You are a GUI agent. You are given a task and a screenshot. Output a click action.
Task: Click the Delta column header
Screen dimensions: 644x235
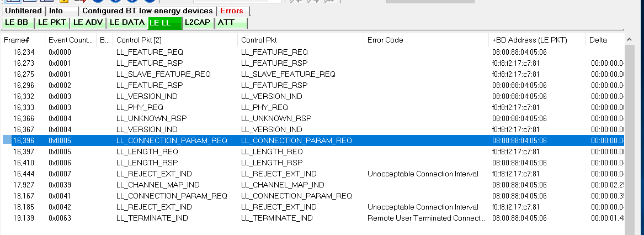point(598,40)
